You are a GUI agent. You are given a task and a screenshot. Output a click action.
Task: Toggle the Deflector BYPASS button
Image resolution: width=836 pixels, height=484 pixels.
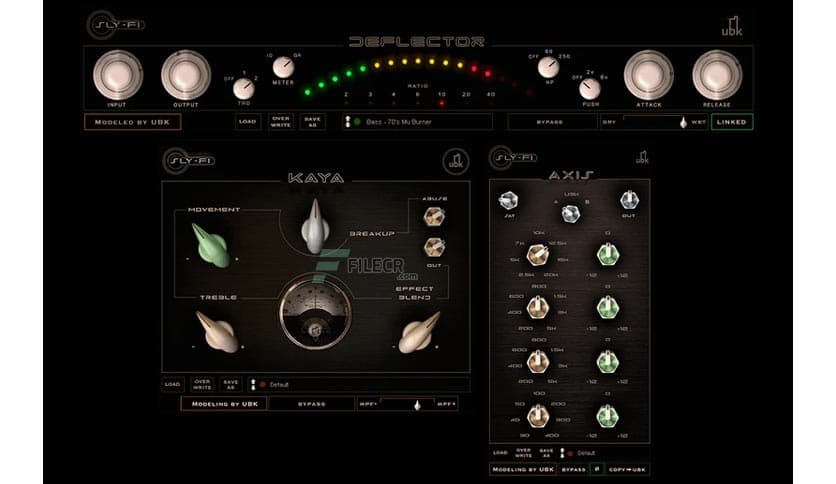[x=552, y=122]
